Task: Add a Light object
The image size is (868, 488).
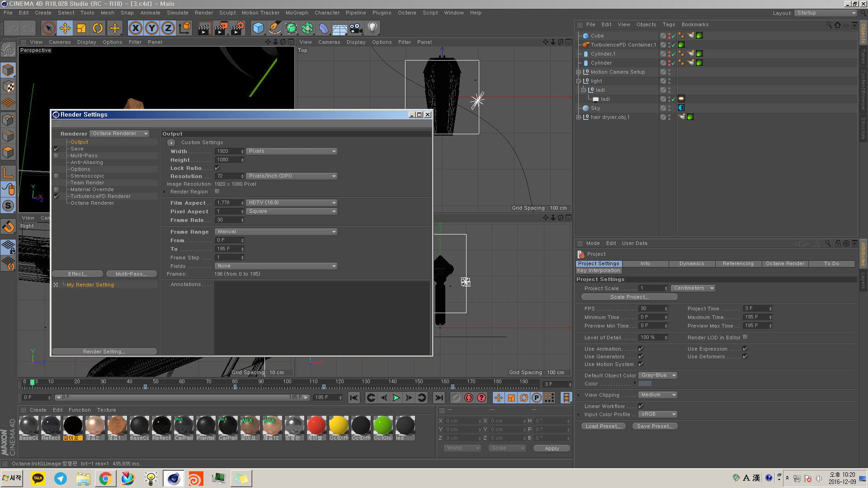Action: 373,28
